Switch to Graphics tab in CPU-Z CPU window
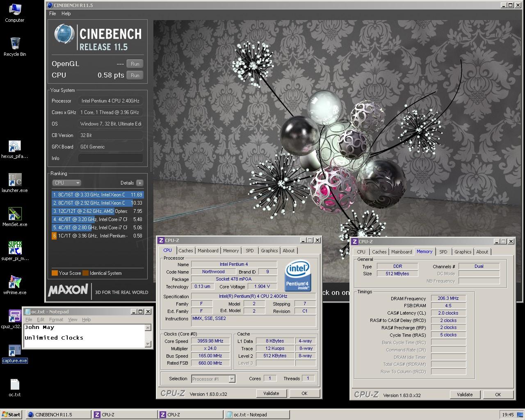Viewport: 525px width, 420px height. pos(269,251)
